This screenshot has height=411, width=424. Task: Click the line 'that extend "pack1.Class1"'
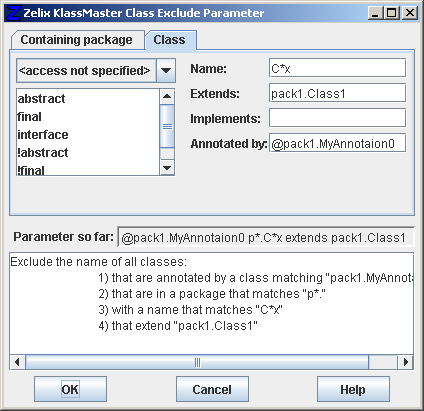[178, 326]
